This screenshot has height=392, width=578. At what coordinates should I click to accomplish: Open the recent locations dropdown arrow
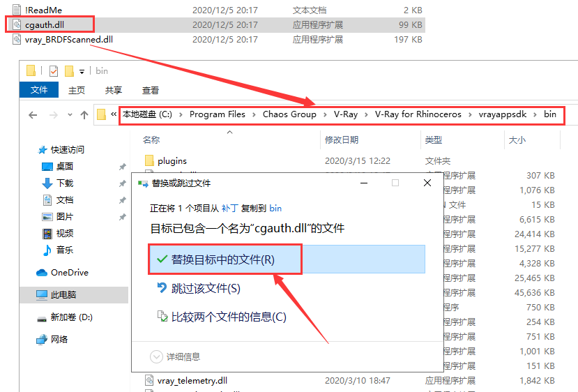coord(70,115)
